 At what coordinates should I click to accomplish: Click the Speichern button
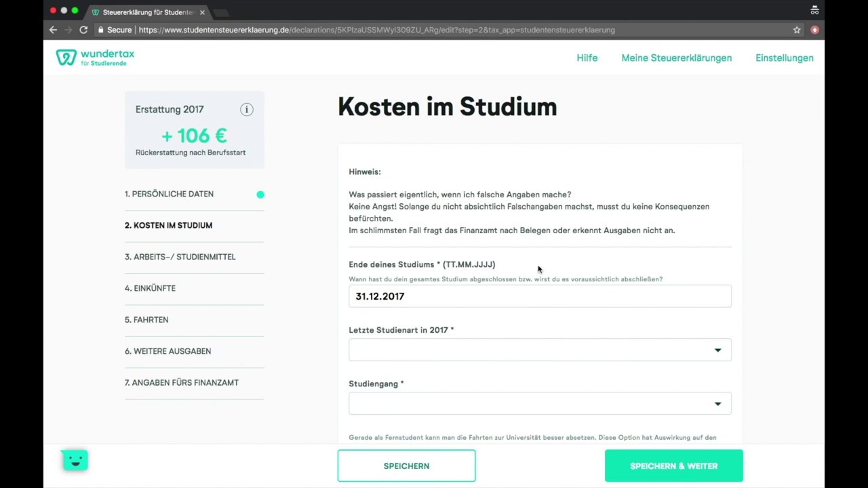coord(406,466)
